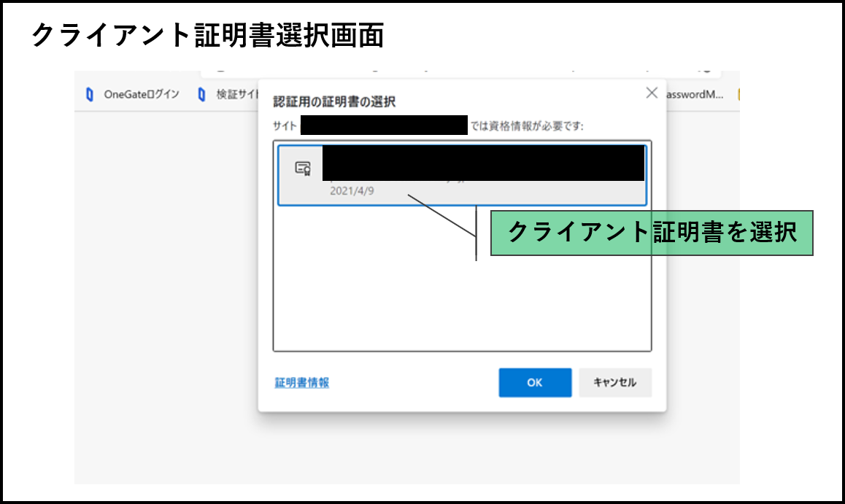Open the 証明書情報 link
This screenshot has height=504, width=845.
coord(301,383)
